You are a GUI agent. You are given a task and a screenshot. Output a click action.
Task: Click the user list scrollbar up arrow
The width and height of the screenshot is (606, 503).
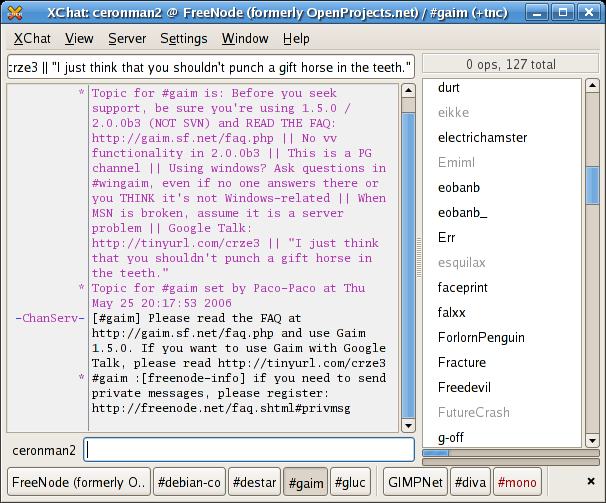(592, 85)
